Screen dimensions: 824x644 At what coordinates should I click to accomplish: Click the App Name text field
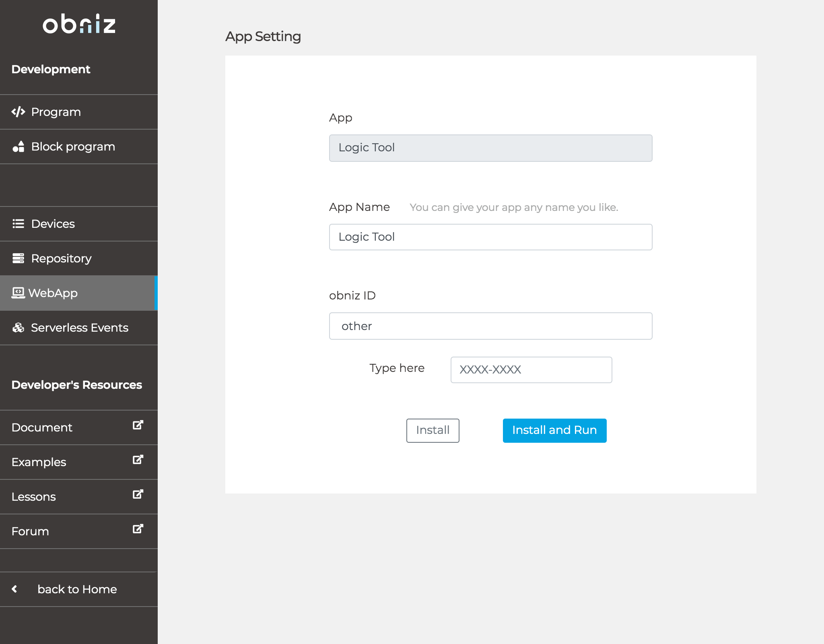click(x=490, y=237)
